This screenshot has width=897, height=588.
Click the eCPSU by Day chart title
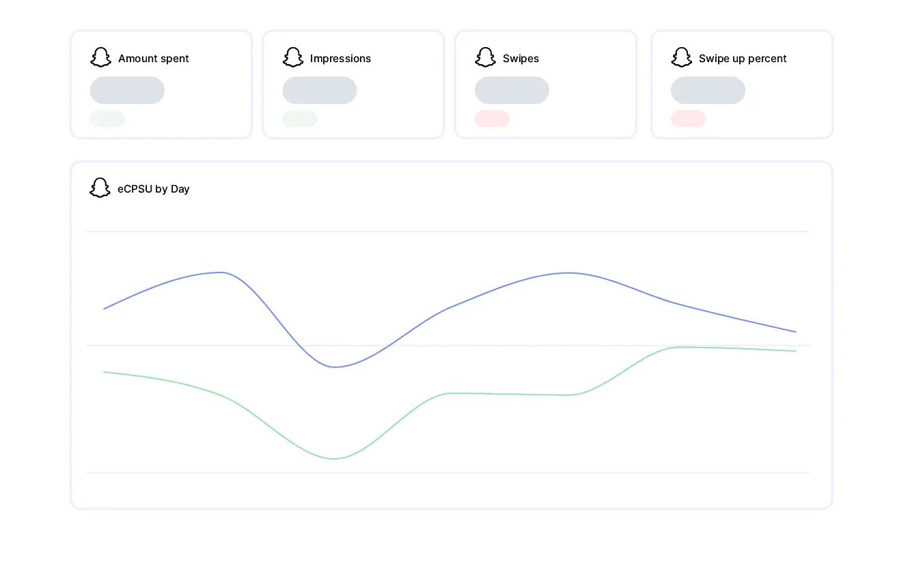pos(154,189)
